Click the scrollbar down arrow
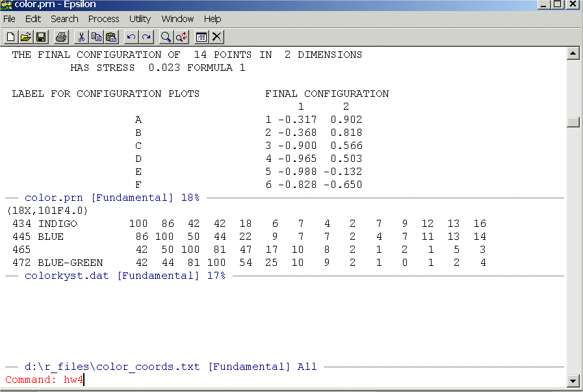Screen dimensions: 583x392 [x=573, y=381]
